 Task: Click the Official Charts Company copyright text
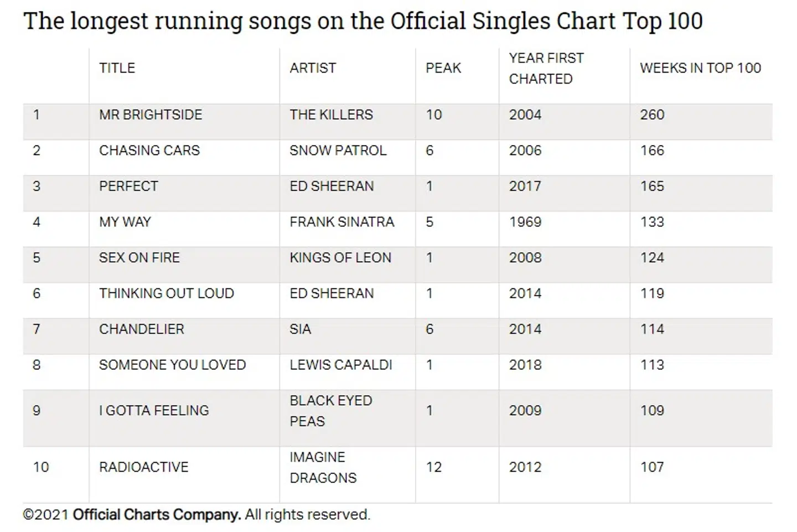click(x=196, y=515)
